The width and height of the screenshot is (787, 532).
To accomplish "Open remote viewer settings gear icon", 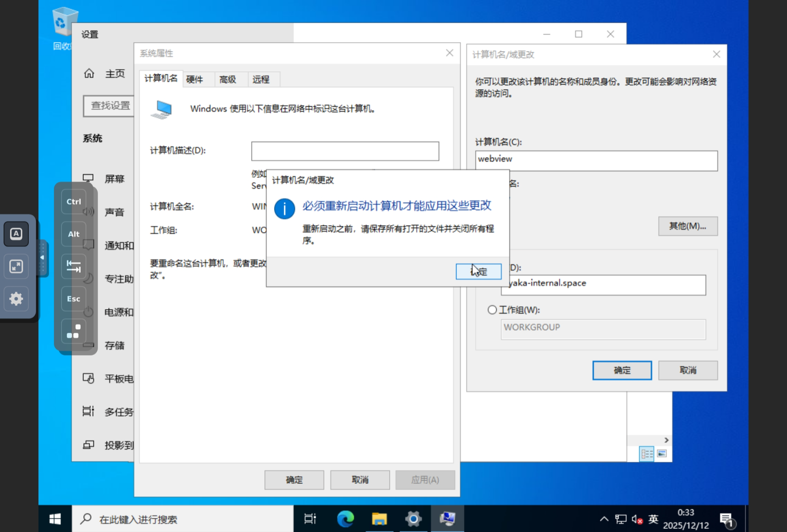I will 16,299.
